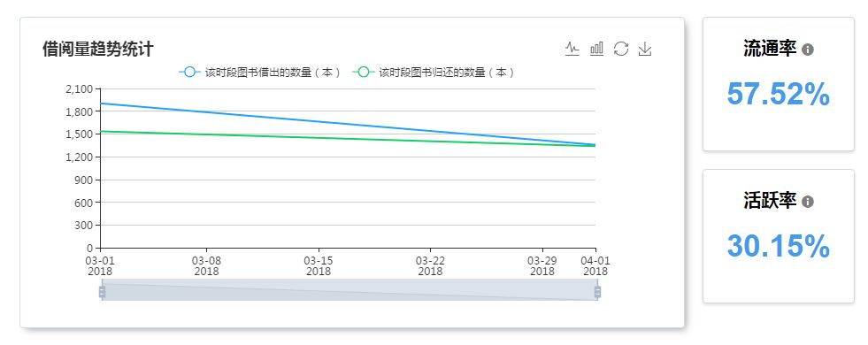This screenshot has height=345, width=868.
Task: Open info icon next to 流通率
Action: pos(808,50)
